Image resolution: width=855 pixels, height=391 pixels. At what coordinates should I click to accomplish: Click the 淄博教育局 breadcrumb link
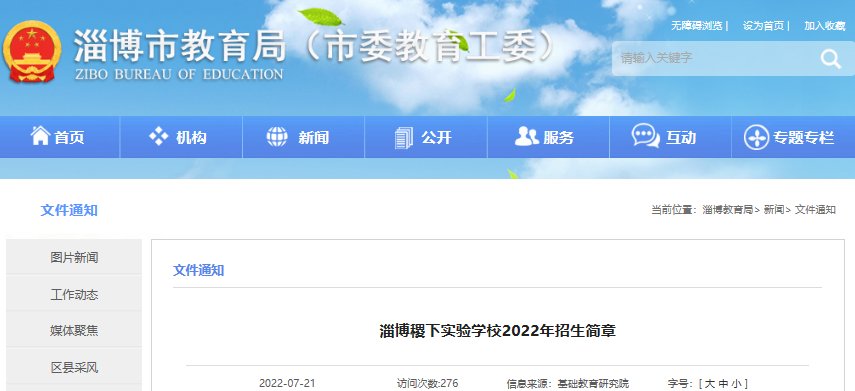tap(727, 209)
